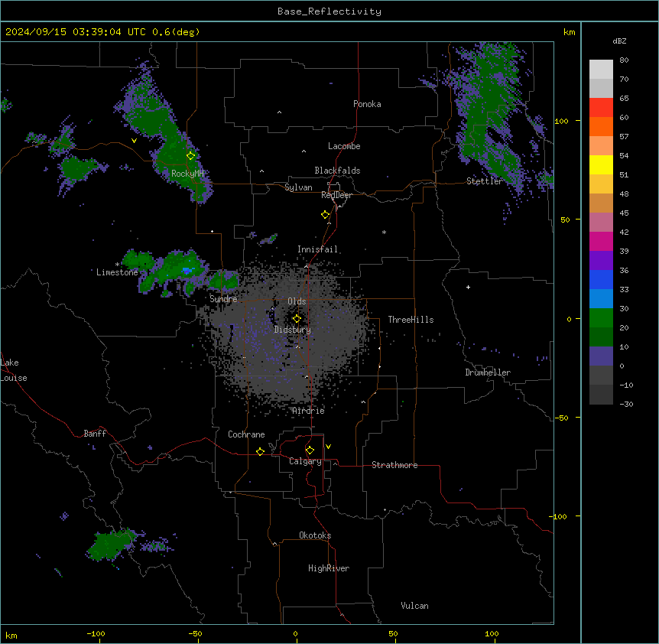Click the yellow V marker east of Calgary
Viewport: 659px width, 644px height.
(x=328, y=447)
